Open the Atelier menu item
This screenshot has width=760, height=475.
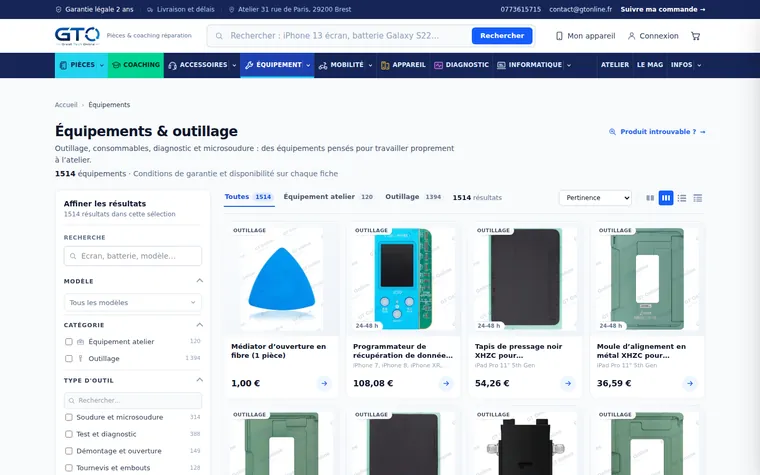click(x=615, y=65)
